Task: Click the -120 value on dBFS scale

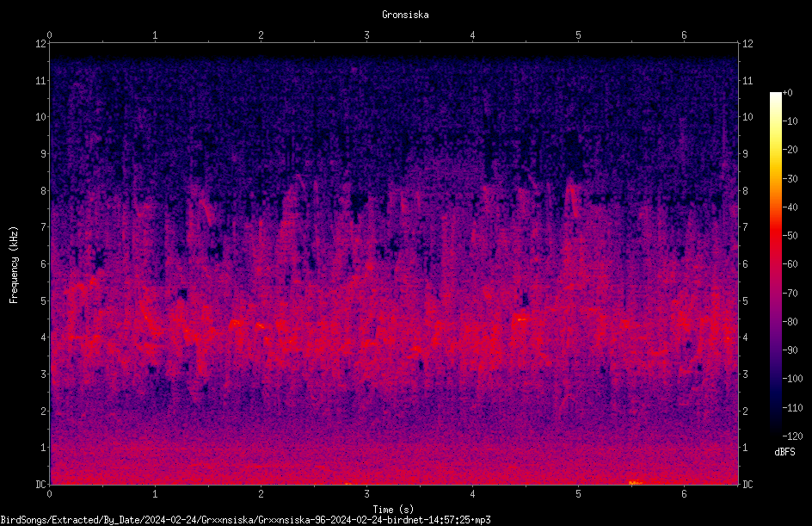Action: (793, 436)
